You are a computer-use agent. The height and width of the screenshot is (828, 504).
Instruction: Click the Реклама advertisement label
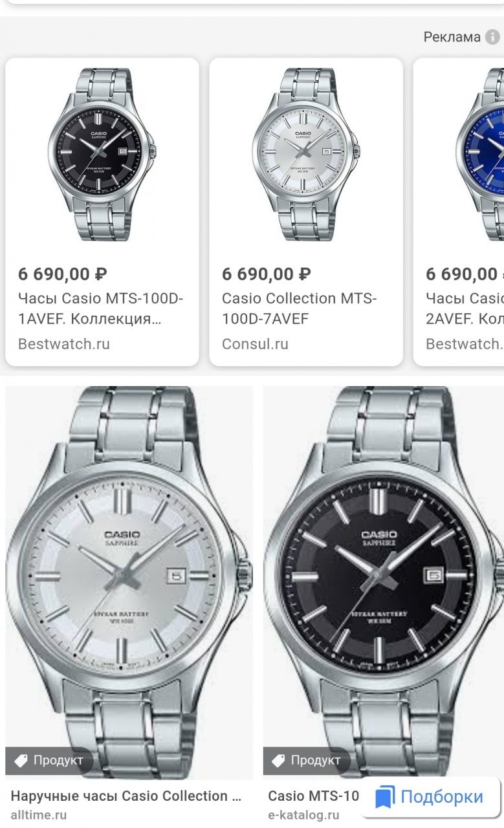(452, 37)
